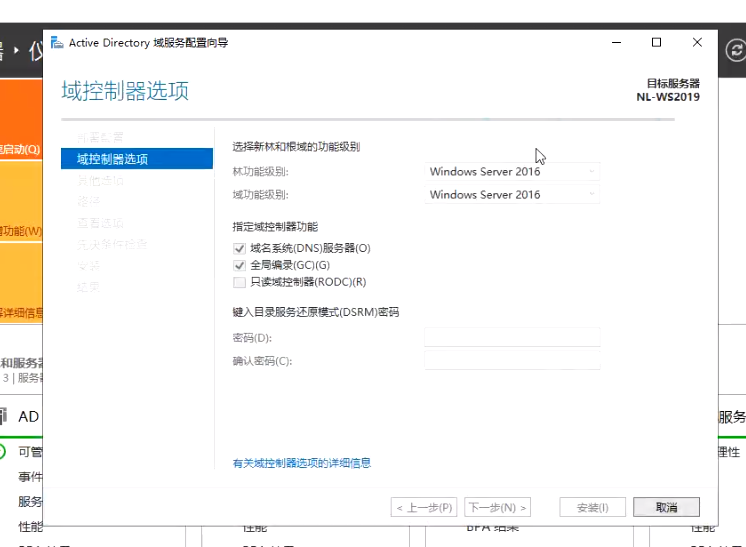Select the 路径 step in sidebar
This screenshot has width=746, height=547.
click(x=88, y=202)
